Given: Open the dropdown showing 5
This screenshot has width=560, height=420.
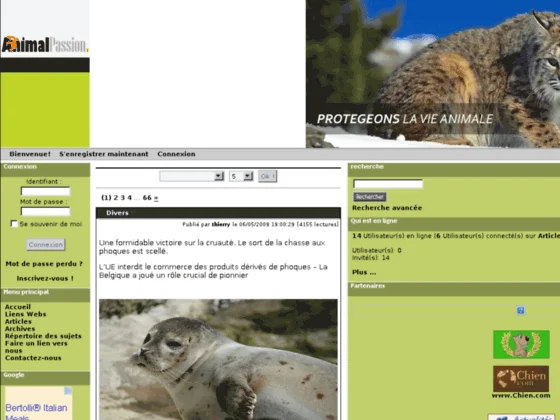Looking at the screenshot, I should (241, 176).
